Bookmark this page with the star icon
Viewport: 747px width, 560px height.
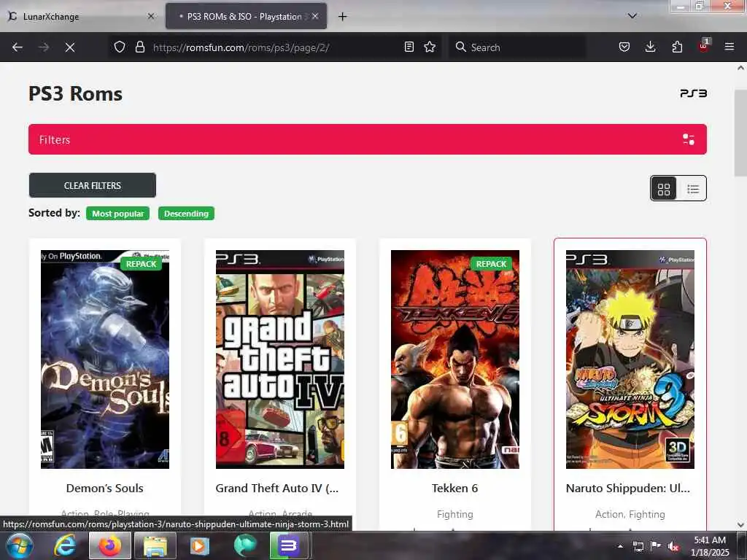[430, 47]
